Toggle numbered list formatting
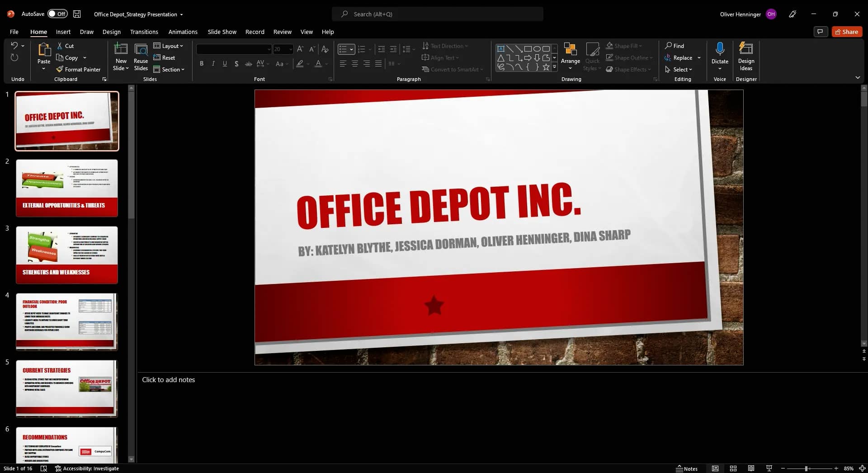The width and height of the screenshot is (868, 473). click(361, 49)
